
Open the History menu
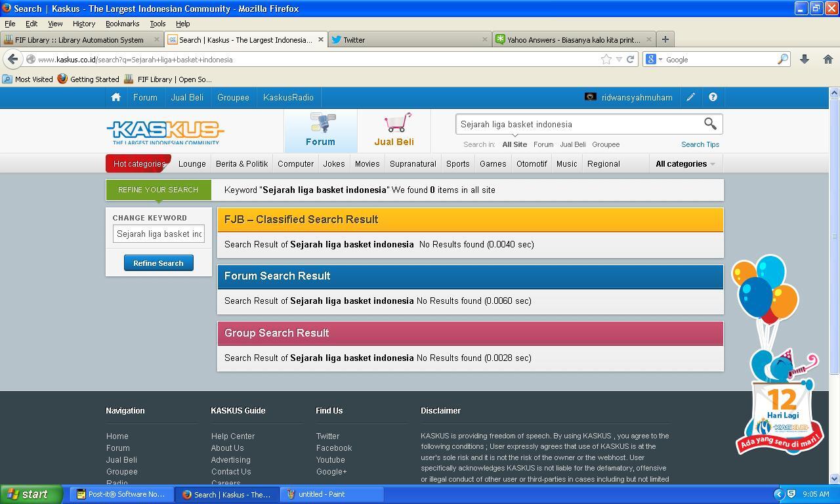pos(83,24)
